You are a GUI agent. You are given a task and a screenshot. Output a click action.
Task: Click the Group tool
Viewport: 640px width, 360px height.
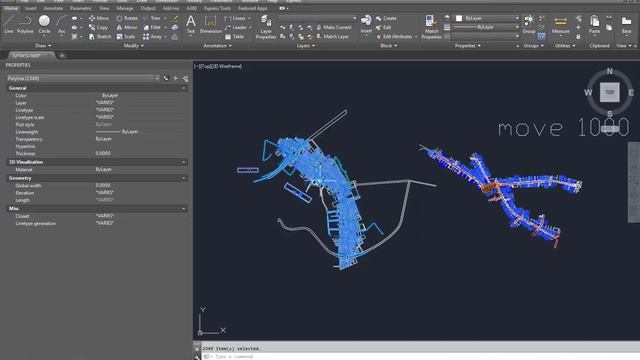[x=529, y=24]
